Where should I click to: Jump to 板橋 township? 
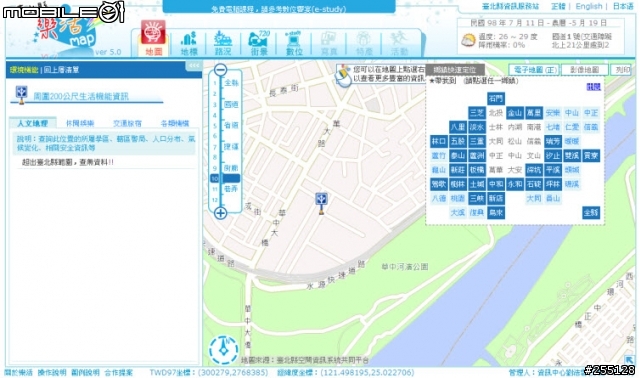pyautogui.click(x=476, y=170)
